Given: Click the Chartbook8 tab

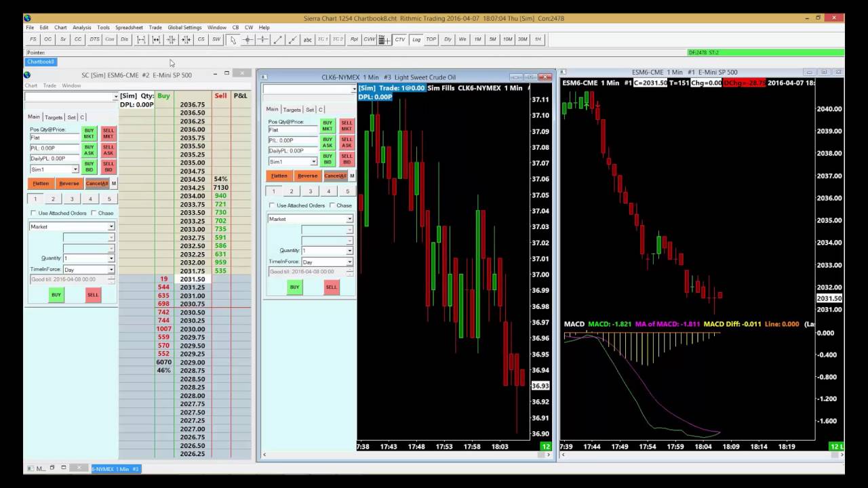Looking at the screenshot, I should point(41,62).
